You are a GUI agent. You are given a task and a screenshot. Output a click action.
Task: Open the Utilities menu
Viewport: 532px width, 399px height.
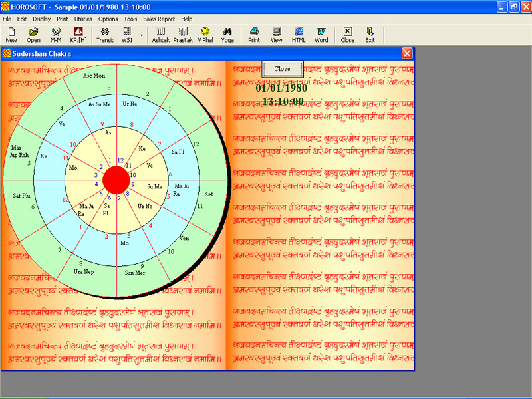tap(82, 19)
